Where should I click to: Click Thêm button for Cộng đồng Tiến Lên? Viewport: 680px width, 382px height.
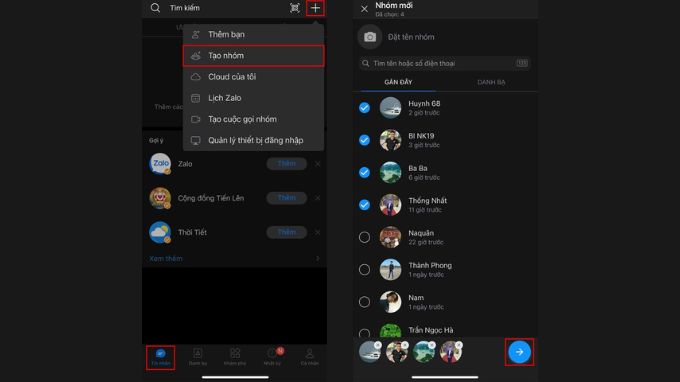pyautogui.click(x=287, y=198)
